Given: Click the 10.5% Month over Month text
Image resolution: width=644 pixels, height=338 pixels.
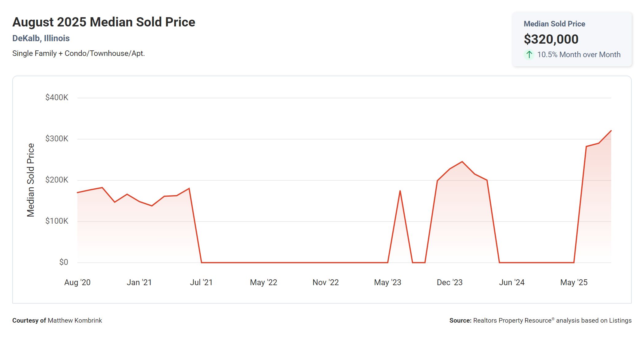Looking at the screenshot, I should (579, 55).
